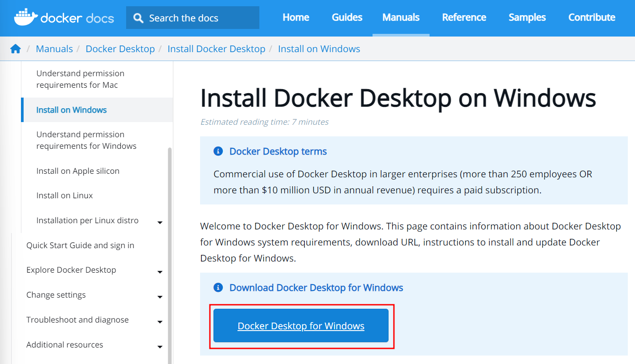This screenshot has width=635, height=364.
Task: Expand Installation per Linux distro arrow
Action: [160, 222]
